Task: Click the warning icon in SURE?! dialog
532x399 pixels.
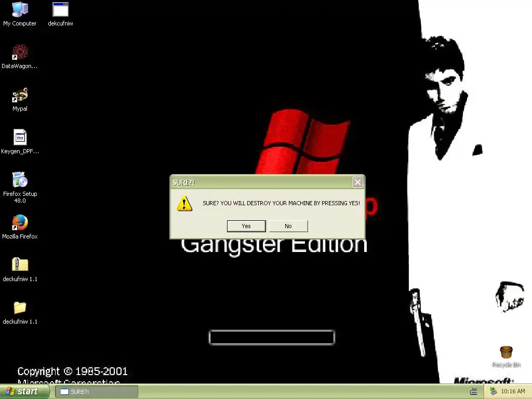Action: click(184, 203)
